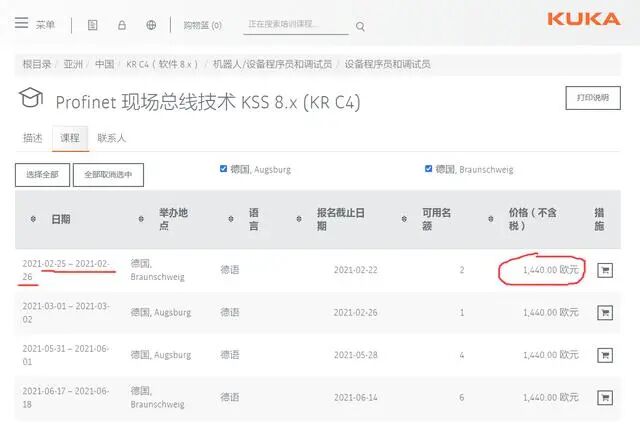Click the search magnifier icon
Image resolution: width=640 pixels, height=426 pixels.
click(360, 27)
